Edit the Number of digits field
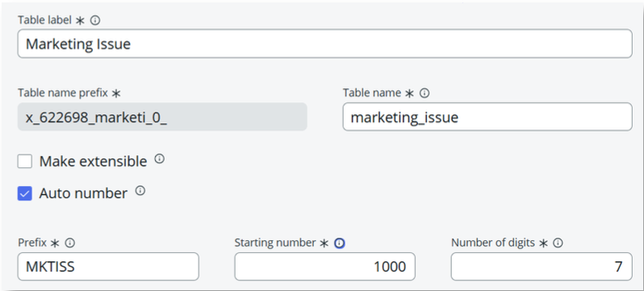 click(x=542, y=267)
